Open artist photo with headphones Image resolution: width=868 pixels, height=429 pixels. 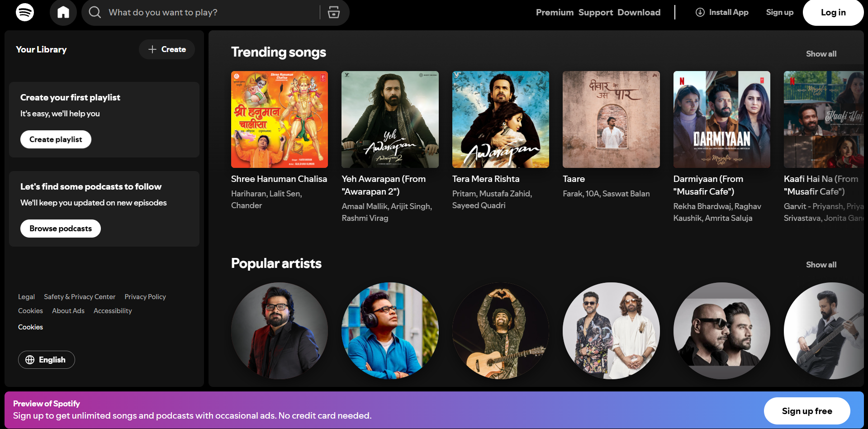coord(390,331)
